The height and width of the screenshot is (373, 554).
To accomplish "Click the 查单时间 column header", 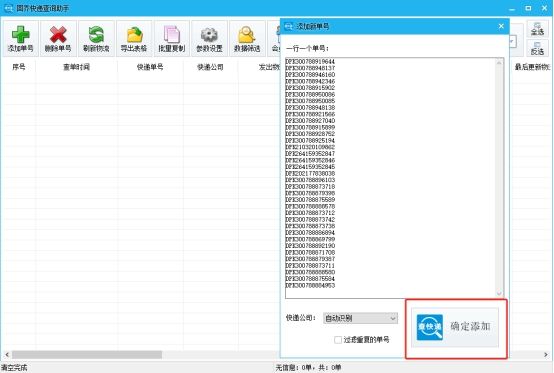I will tap(76, 67).
